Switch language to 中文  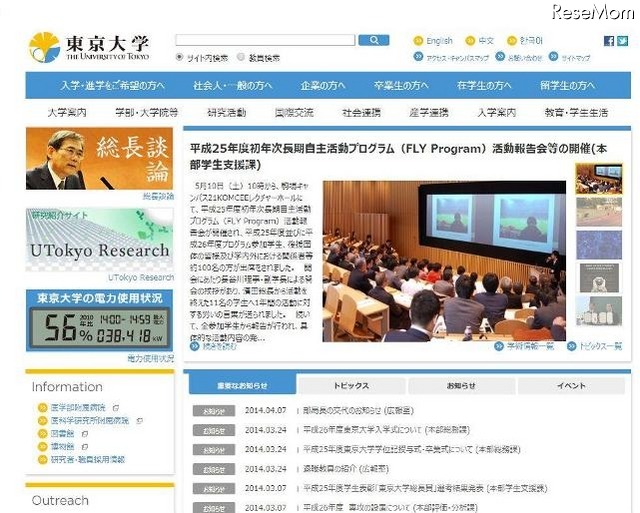pos(486,41)
